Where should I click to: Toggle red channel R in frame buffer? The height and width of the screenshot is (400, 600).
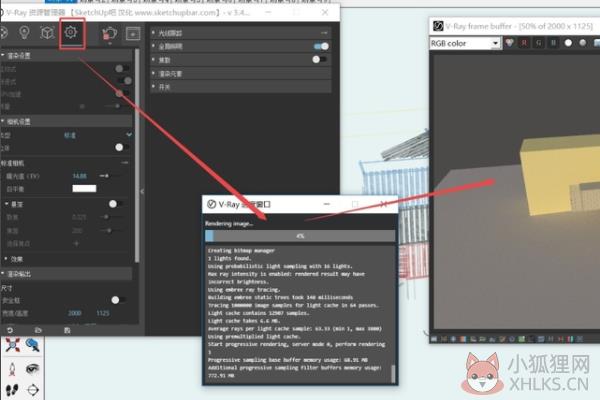click(524, 43)
